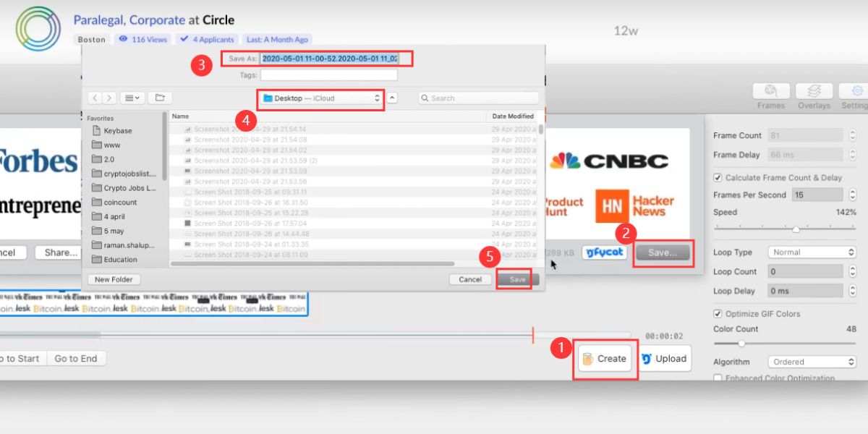This screenshot has height=434, width=868.
Task: Select the 2.0 folder in Favorites
Action: tap(103, 159)
